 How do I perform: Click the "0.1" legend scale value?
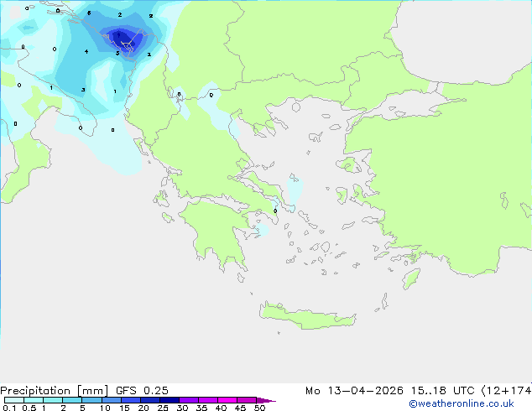(x=9, y=408)
